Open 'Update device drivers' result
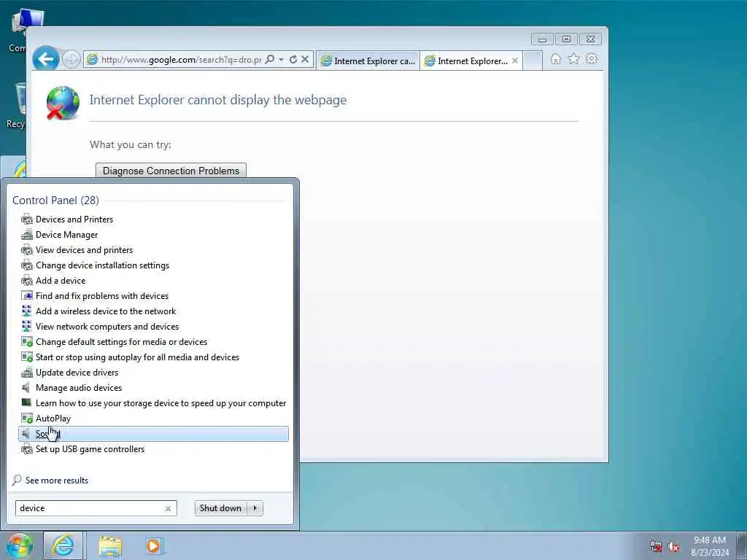 tap(77, 373)
